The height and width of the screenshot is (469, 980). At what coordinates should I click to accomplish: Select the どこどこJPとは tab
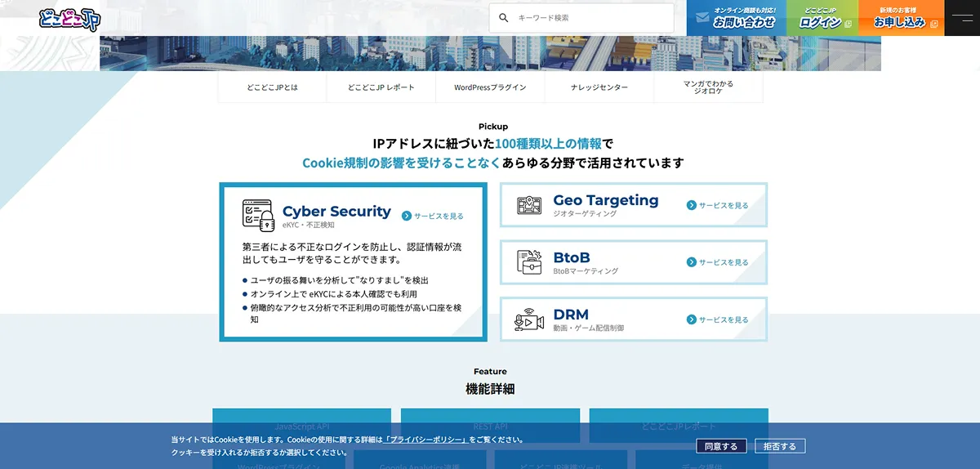coord(272,87)
